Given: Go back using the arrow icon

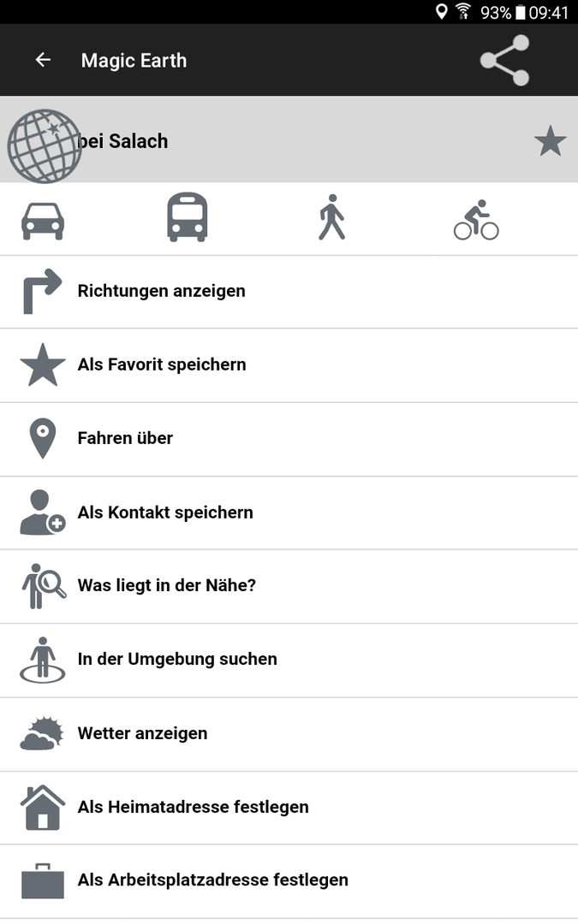Looking at the screenshot, I should pos(43,60).
